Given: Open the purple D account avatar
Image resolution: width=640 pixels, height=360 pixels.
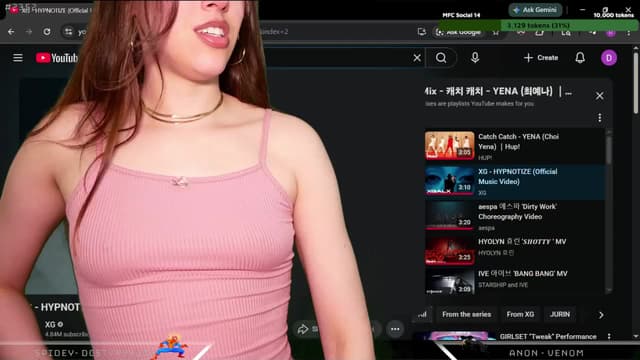Looking at the screenshot, I should coord(609,58).
